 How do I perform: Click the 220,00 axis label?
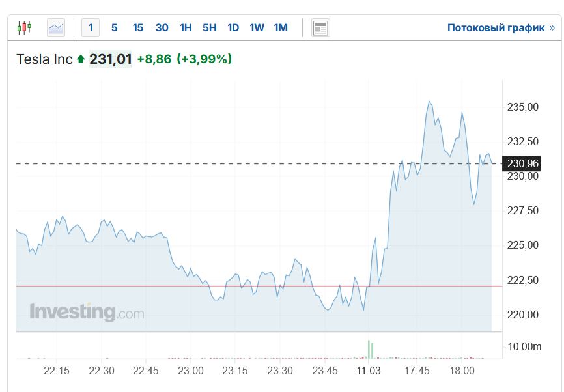tap(522, 315)
